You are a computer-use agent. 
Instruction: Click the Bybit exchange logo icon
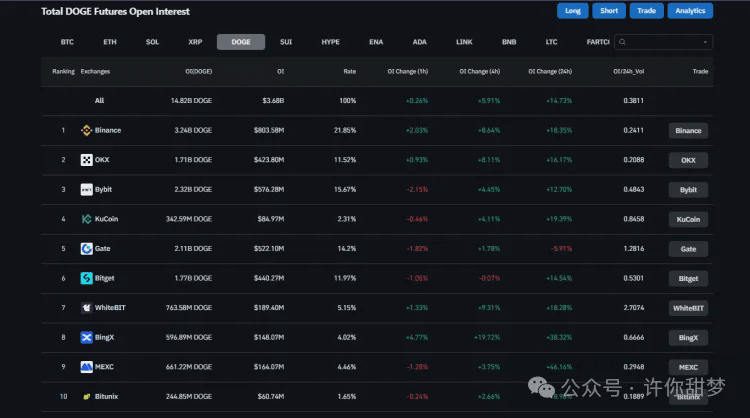pos(86,189)
